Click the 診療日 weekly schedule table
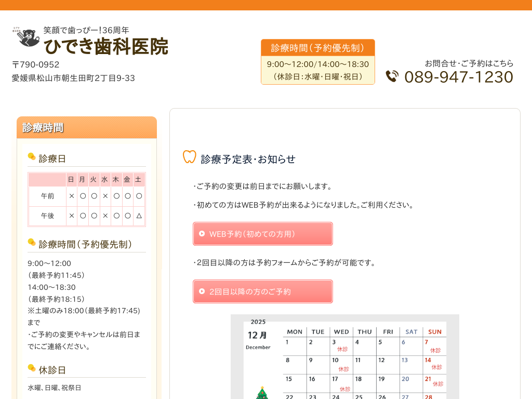The height and width of the screenshot is (399, 532). (x=87, y=199)
